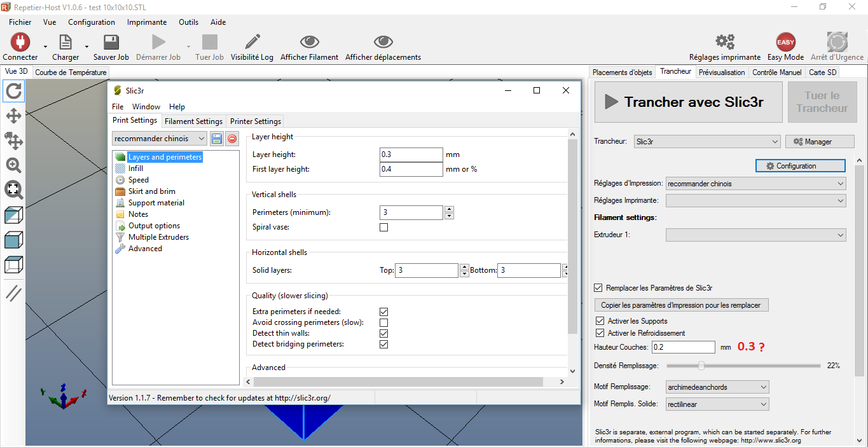Open the Extrudeur 1 dropdown
Screen dimensions: 868x447
756,235
